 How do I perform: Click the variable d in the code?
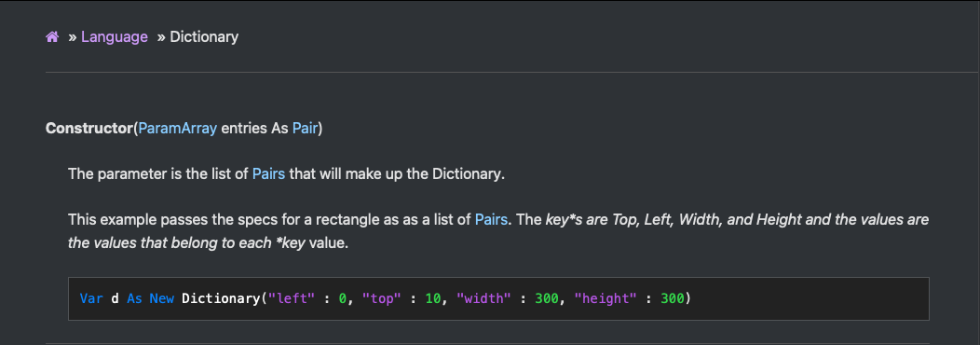(x=115, y=298)
